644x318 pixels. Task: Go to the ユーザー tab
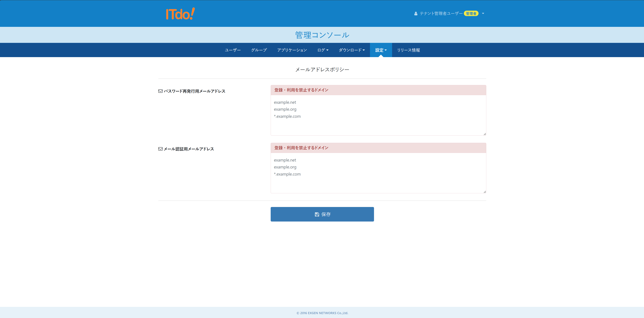pos(233,50)
